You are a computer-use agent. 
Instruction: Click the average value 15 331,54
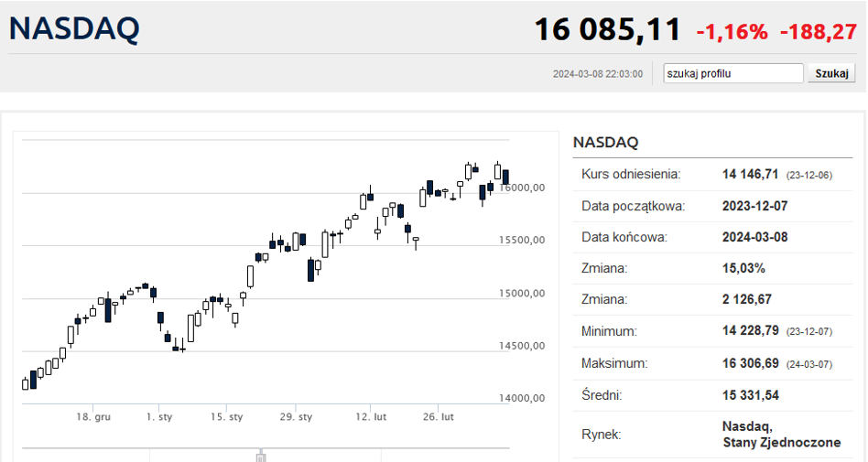pyautogui.click(x=750, y=395)
